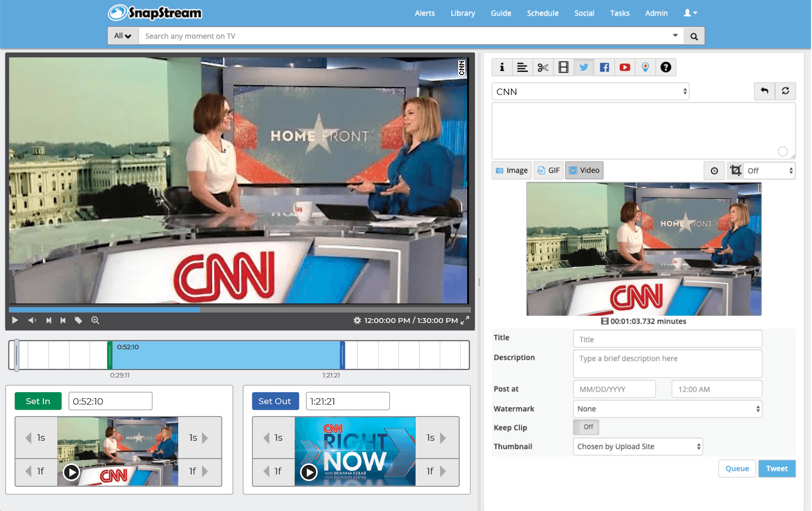Step Set In forward one frame
This screenshot has width=812, height=511.
tap(200, 472)
